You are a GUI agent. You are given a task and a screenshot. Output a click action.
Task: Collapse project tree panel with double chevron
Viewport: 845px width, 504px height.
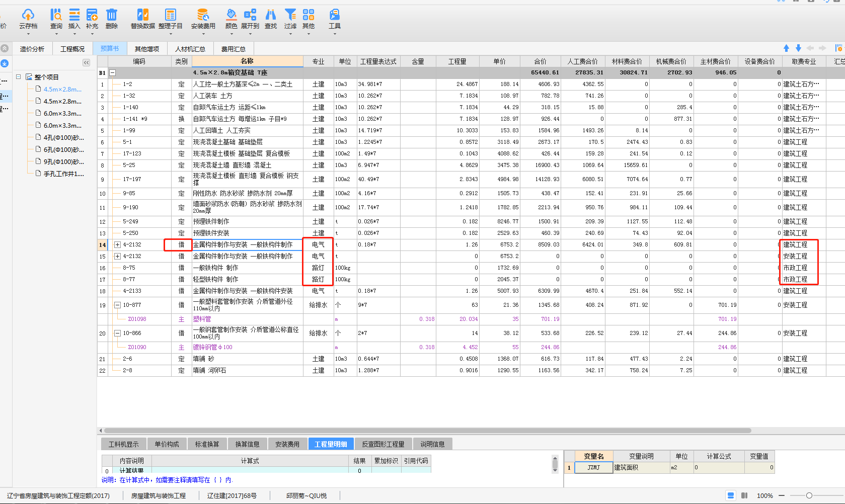tap(86, 63)
